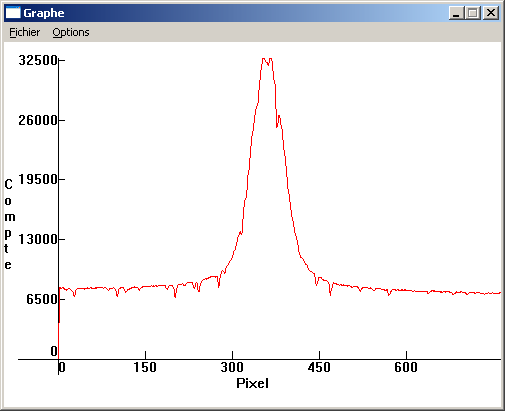Click the 300 x-axis tick label
Image resolution: width=505 pixels, height=411 pixels.
(232, 367)
